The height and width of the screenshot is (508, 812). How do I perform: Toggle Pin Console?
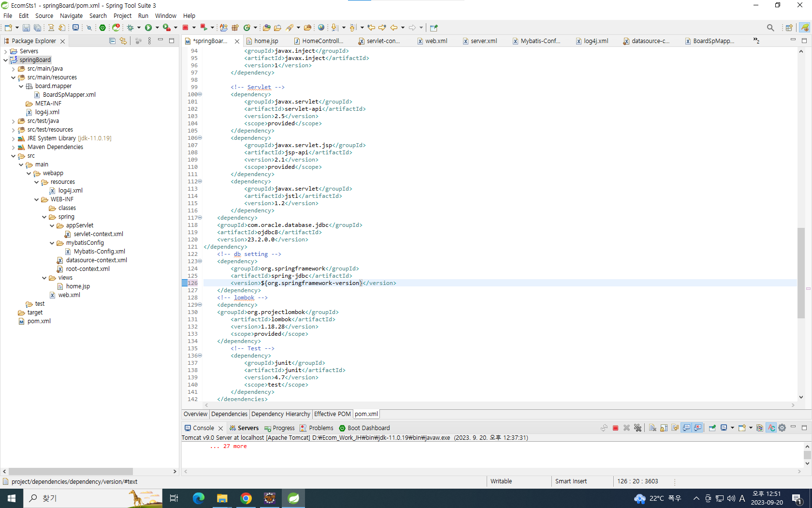click(x=712, y=428)
